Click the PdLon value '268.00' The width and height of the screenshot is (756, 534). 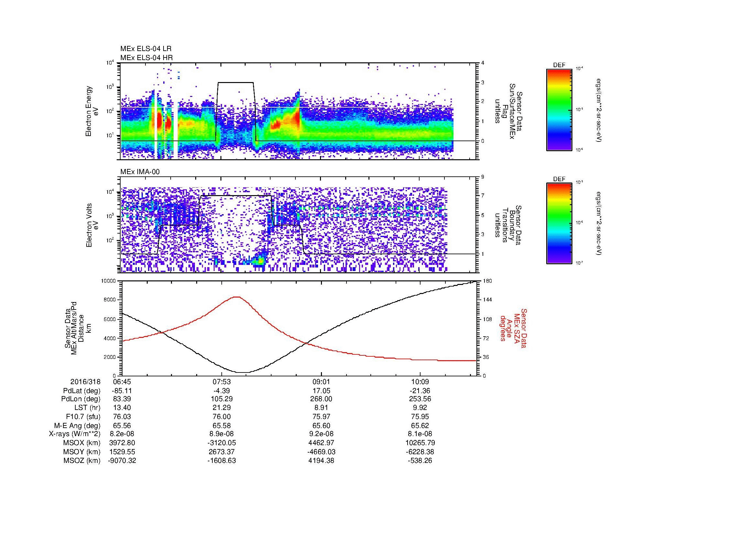pyautogui.click(x=321, y=399)
